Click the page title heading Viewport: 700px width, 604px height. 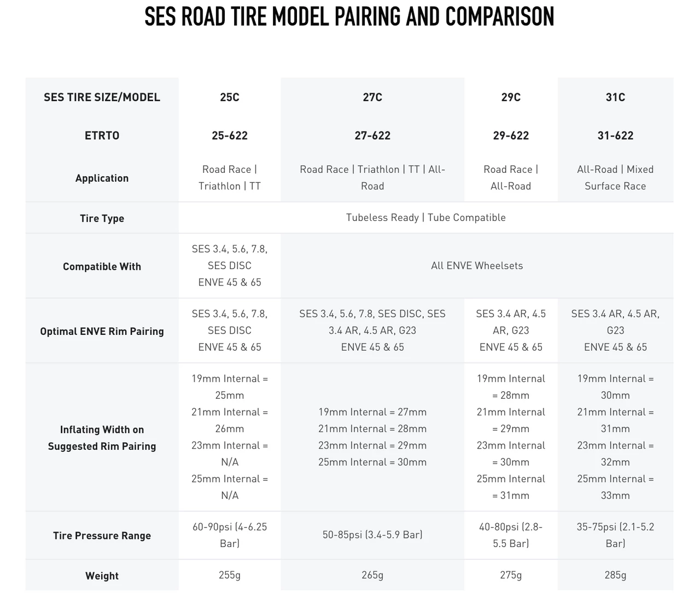349,17
